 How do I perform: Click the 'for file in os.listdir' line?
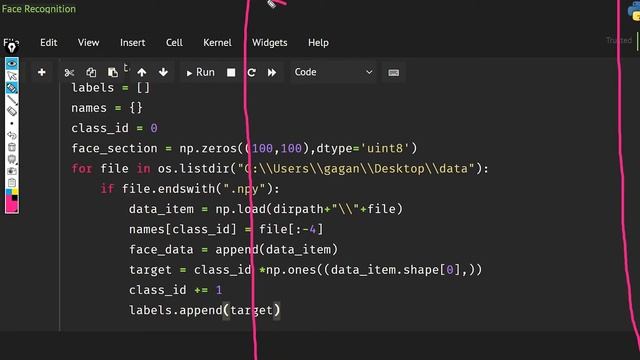pos(280,169)
